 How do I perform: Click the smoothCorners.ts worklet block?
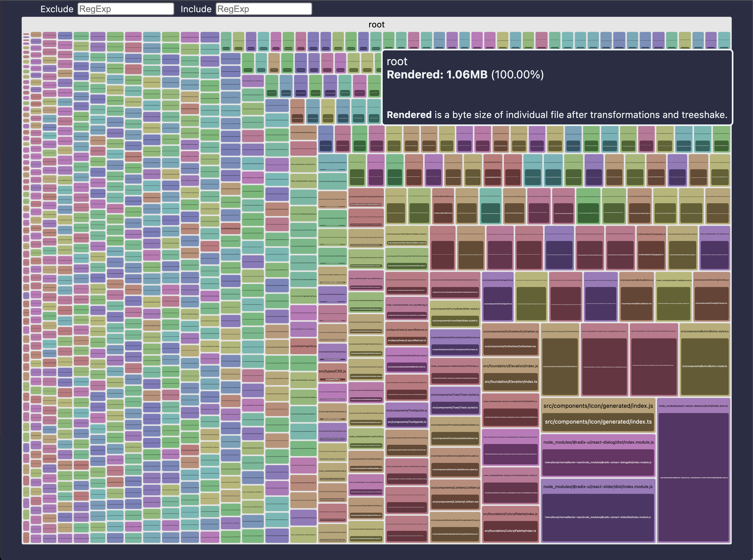(x=455, y=349)
